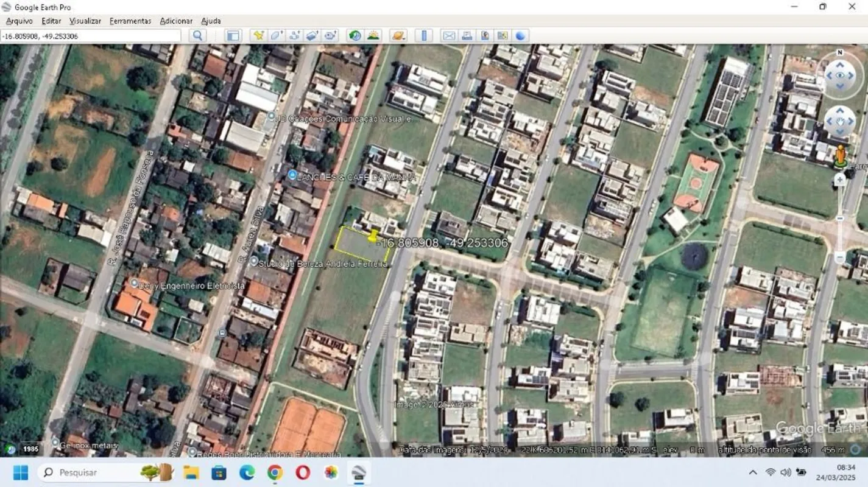This screenshot has height=487, width=868.
Task: Select the add path tool
Action: point(294,36)
